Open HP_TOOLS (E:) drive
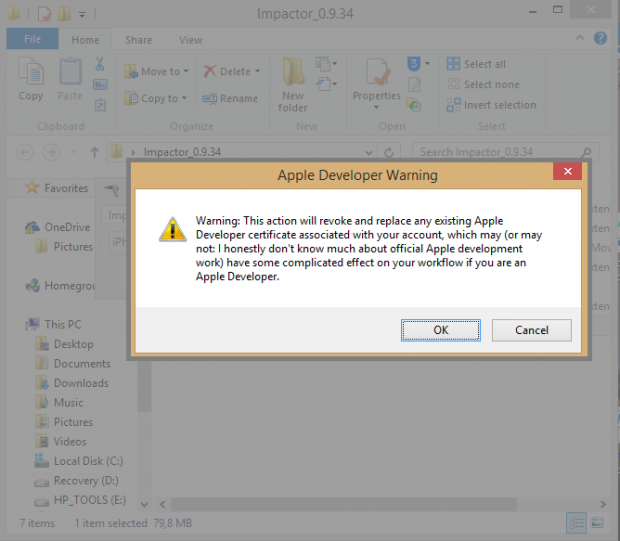 click(80, 500)
